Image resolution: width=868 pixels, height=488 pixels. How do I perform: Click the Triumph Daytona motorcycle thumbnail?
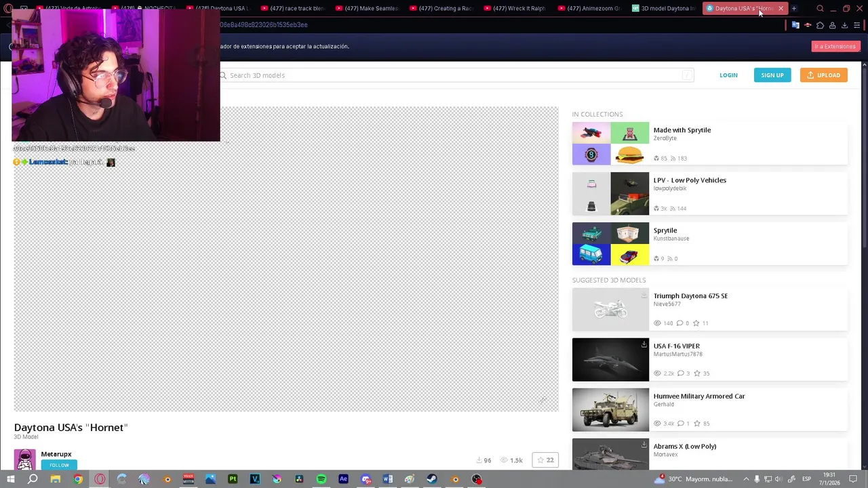(x=610, y=310)
